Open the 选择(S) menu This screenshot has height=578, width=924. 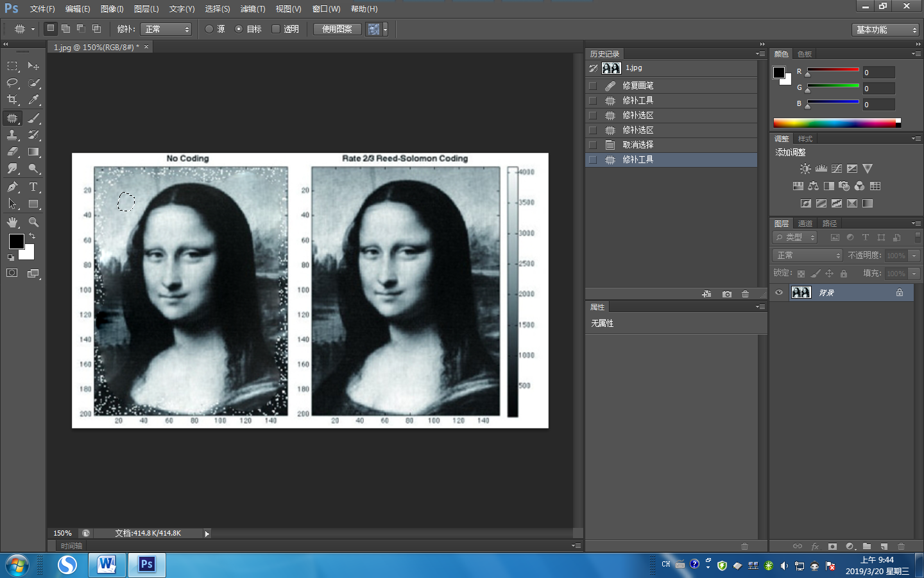pyautogui.click(x=218, y=9)
